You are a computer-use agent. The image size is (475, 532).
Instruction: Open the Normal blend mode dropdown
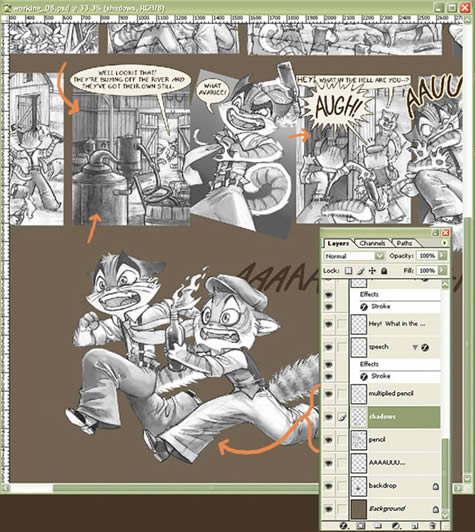pyautogui.click(x=354, y=256)
